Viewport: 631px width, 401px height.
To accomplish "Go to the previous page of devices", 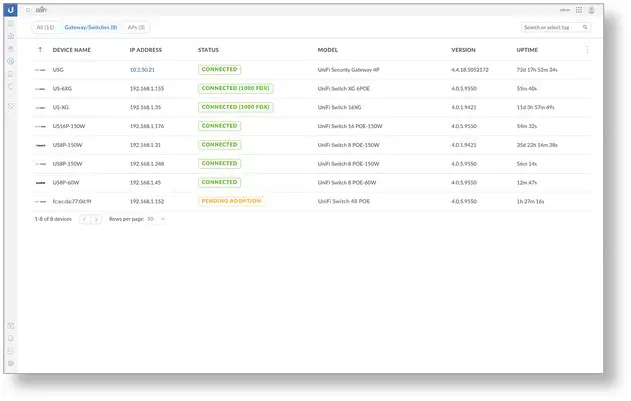I will point(85,219).
